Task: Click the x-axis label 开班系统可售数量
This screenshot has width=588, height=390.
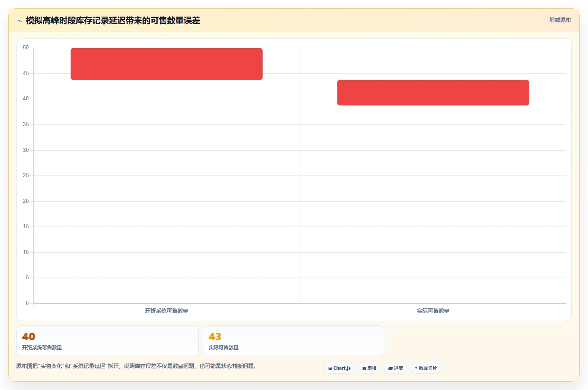Action: coord(166,311)
